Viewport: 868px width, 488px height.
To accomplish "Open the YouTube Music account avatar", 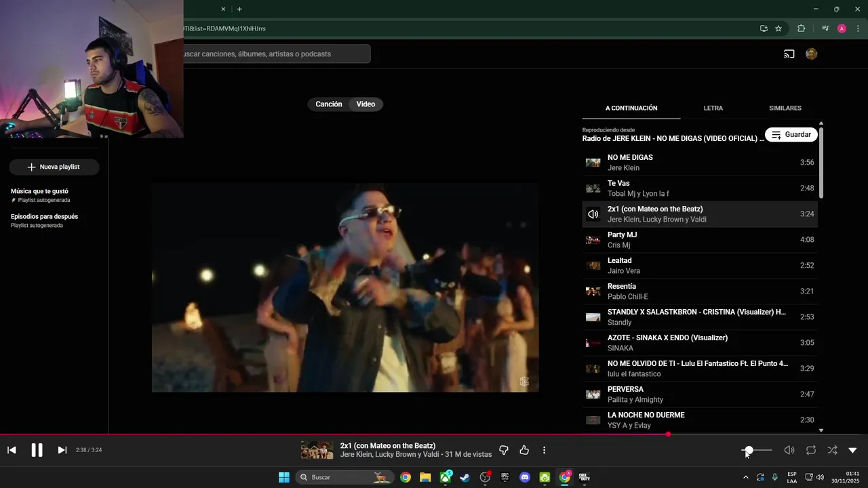I will [x=812, y=54].
